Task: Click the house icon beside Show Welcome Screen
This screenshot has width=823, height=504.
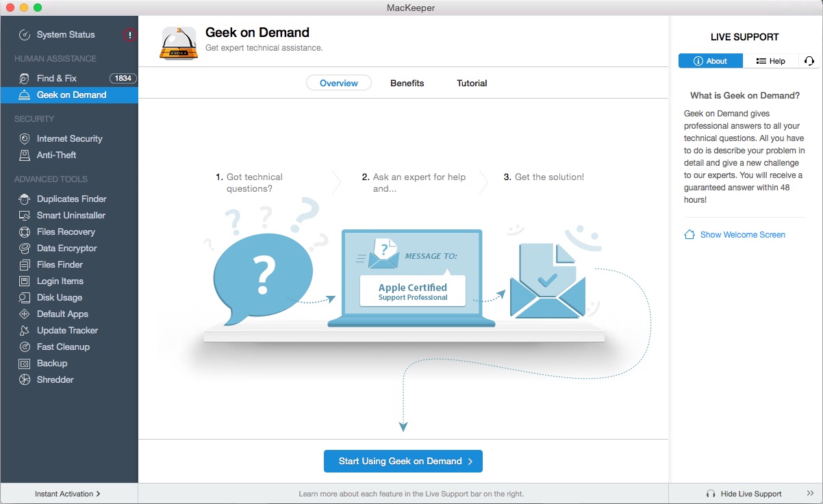Action: click(689, 234)
